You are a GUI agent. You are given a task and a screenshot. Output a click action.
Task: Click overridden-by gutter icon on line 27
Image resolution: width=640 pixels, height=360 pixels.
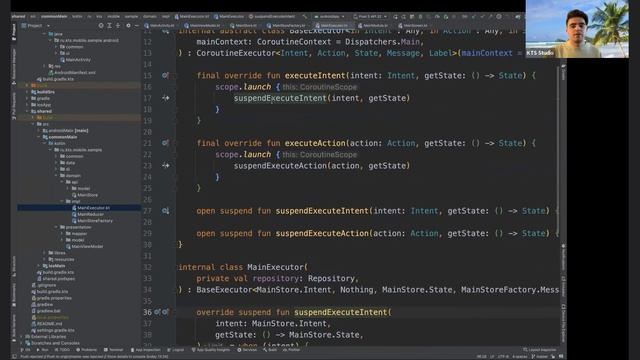pos(165,211)
